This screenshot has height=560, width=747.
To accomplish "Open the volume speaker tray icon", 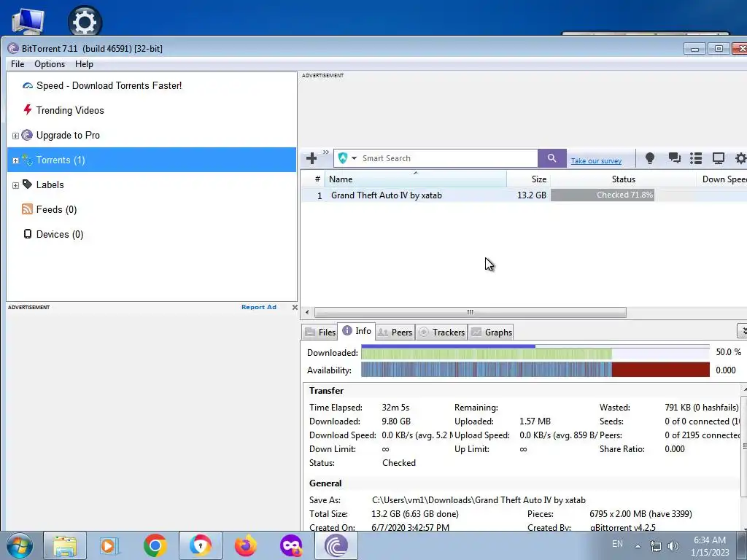I will (673, 546).
